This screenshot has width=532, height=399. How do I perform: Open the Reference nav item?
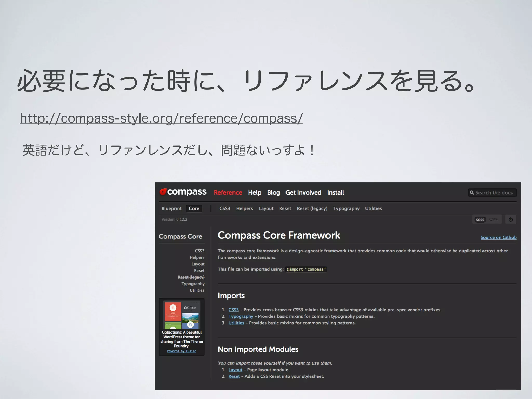pos(228,192)
